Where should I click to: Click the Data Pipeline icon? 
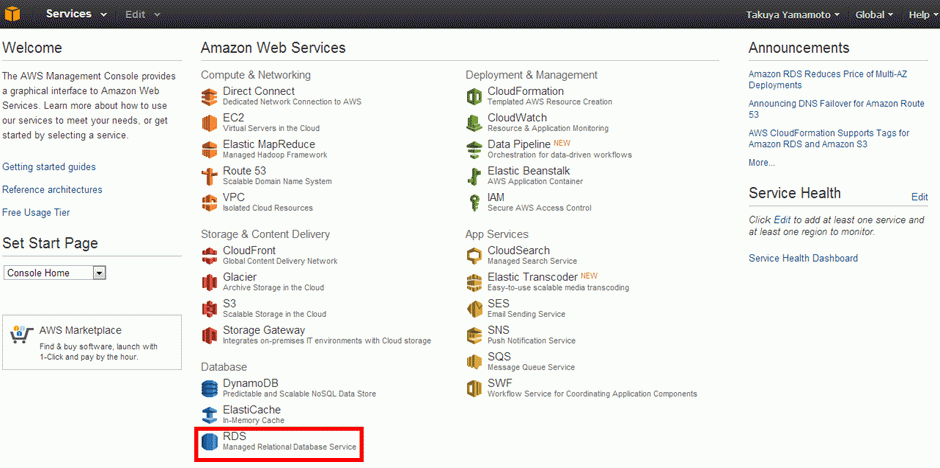[474, 149]
